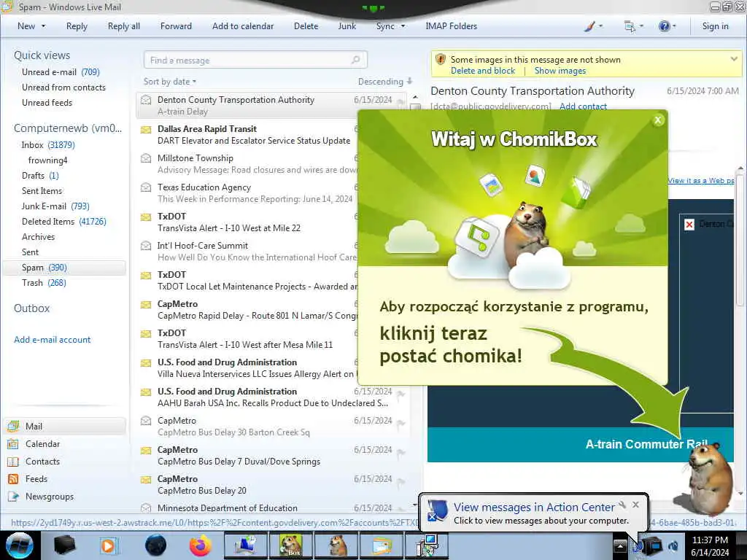This screenshot has width=747, height=560.
Task: Click Delete in the toolbar
Action: pos(306,26)
